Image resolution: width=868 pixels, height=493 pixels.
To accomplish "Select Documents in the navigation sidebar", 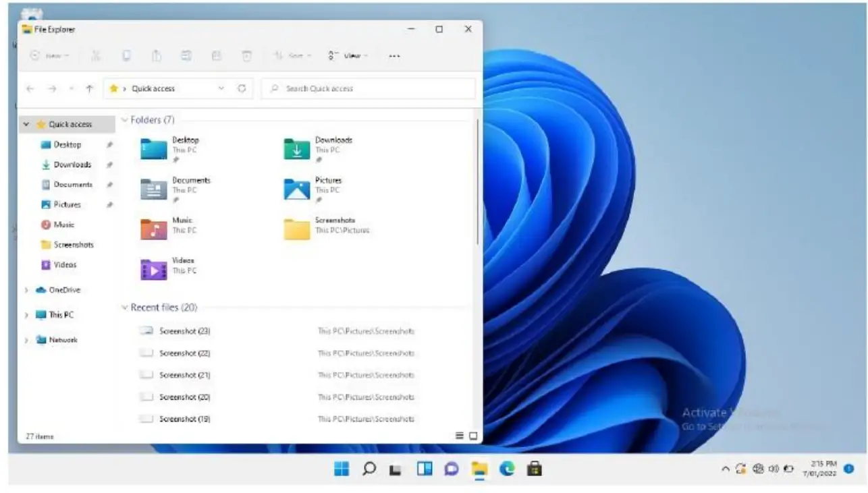I will click(x=72, y=184).
